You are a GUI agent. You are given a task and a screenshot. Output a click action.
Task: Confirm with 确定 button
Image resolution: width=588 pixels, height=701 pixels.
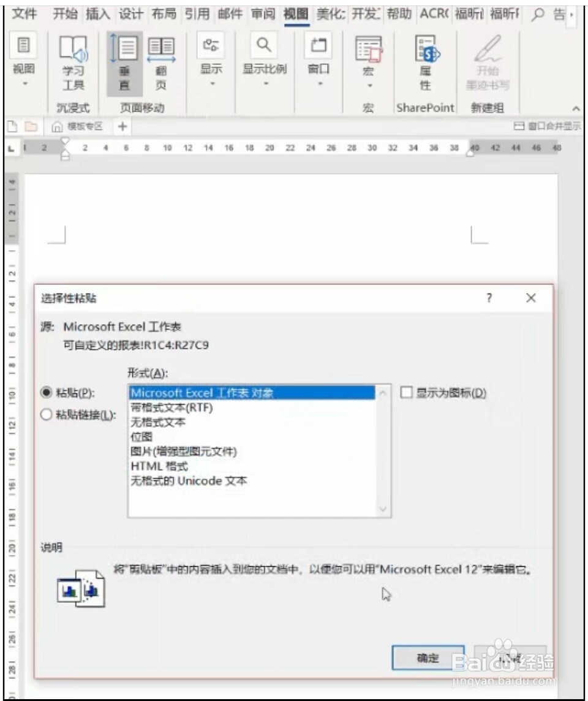[x=428, y=657]
